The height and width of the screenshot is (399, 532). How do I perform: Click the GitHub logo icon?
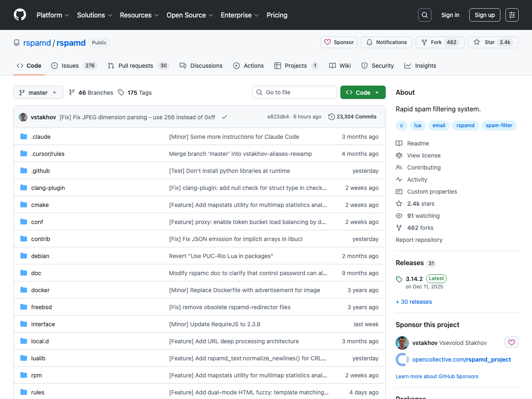coord(20,15)
